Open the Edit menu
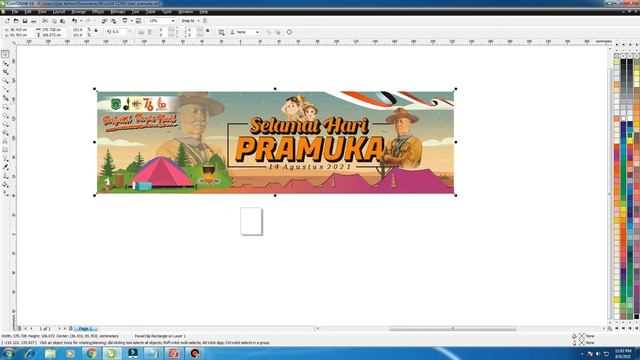Screen dimensions: 640x360 click(x=28, y=12)
